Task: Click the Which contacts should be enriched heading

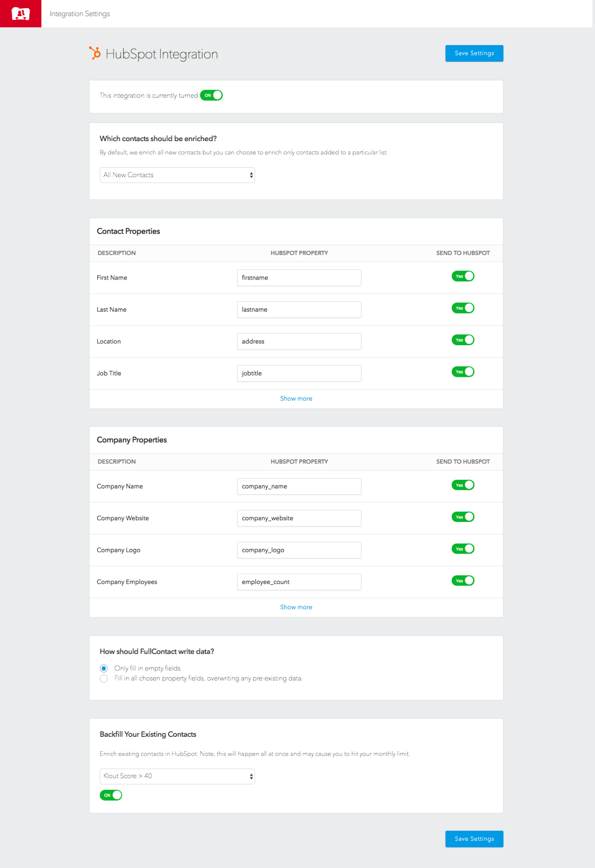Action: [x=158, y=139]
